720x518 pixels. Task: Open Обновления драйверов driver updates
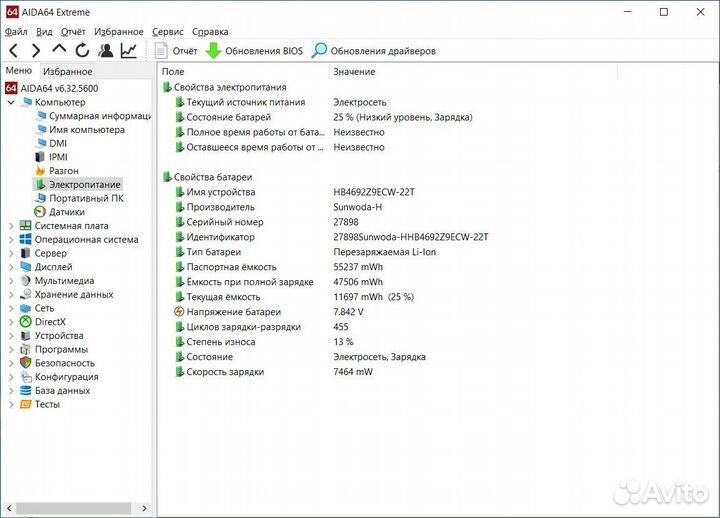373,51
